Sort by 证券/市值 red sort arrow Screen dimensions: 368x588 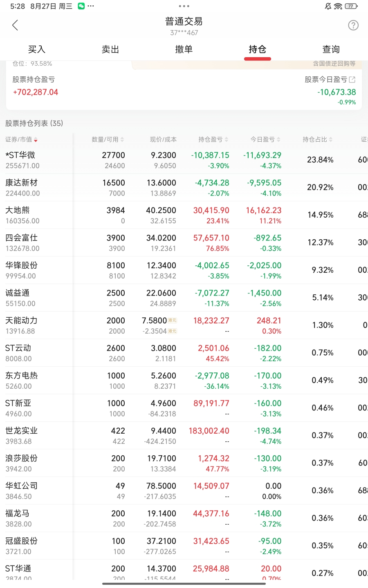[36, 140]
